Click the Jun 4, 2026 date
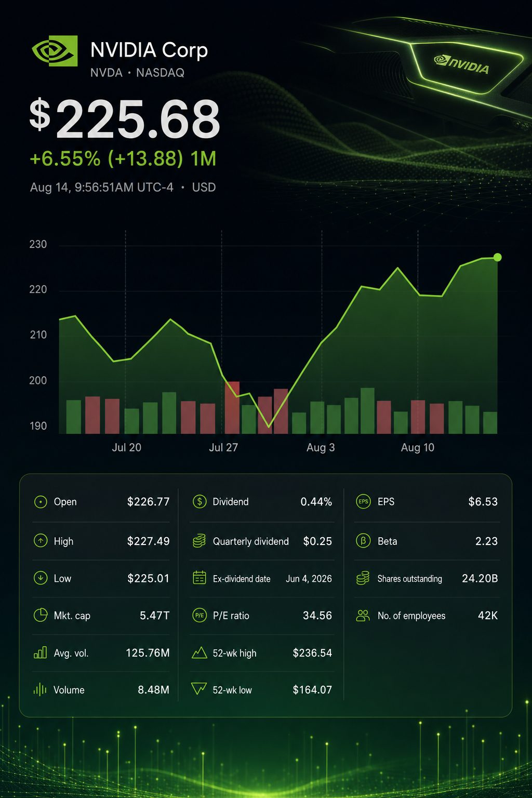 [x=309, y=579]
